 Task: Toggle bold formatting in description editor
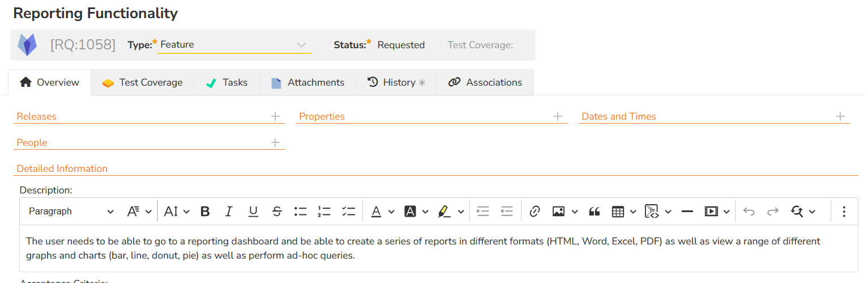(x=205, y=212)
